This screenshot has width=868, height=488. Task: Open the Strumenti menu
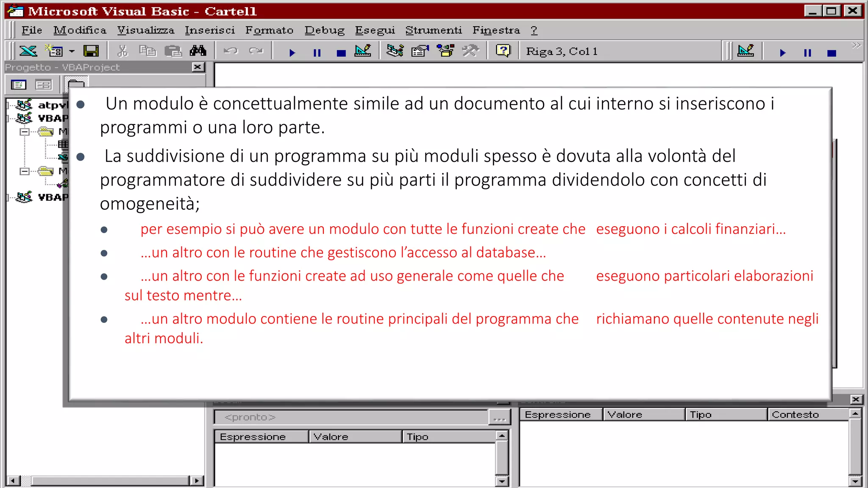tap(434, 30)
